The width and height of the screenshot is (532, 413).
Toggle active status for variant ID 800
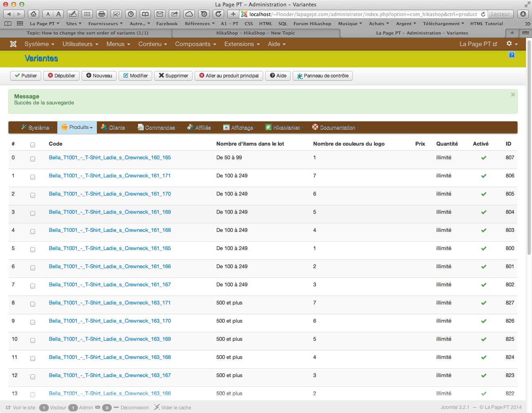[x=484, y=248]
